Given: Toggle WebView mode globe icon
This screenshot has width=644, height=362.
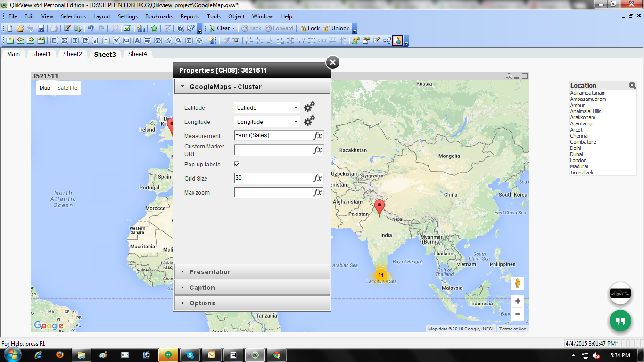Looking at the screenshot, I should [x=397, y=41].
